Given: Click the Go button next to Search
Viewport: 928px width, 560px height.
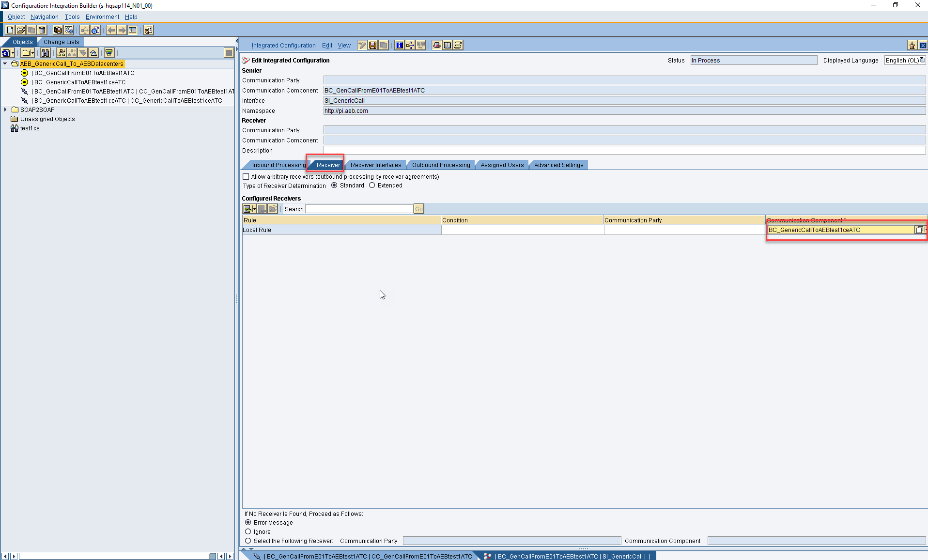Looking at the screenshot, I should tap(418, 209).
